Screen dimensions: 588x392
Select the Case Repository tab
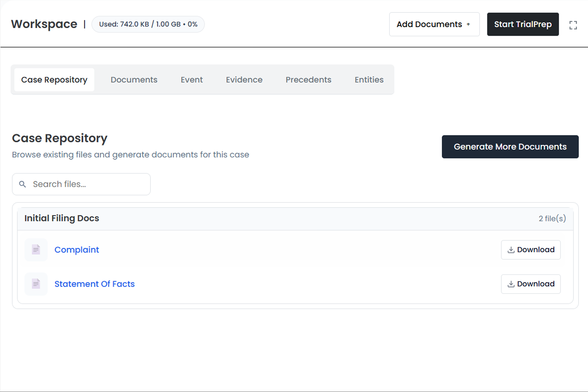(x=54, y=79)
